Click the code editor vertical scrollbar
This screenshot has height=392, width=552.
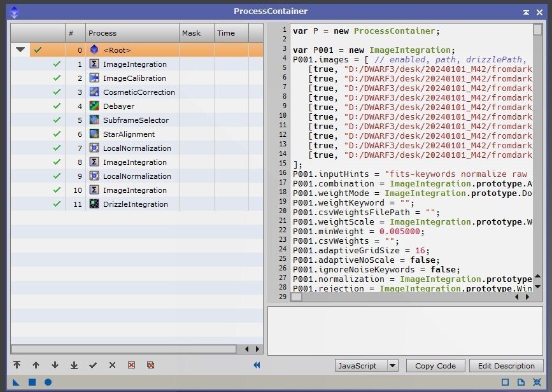click(x=537, y=30)
